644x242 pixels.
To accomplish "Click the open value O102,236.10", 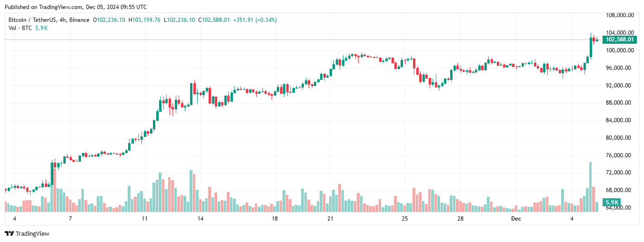I will [109, 20].
